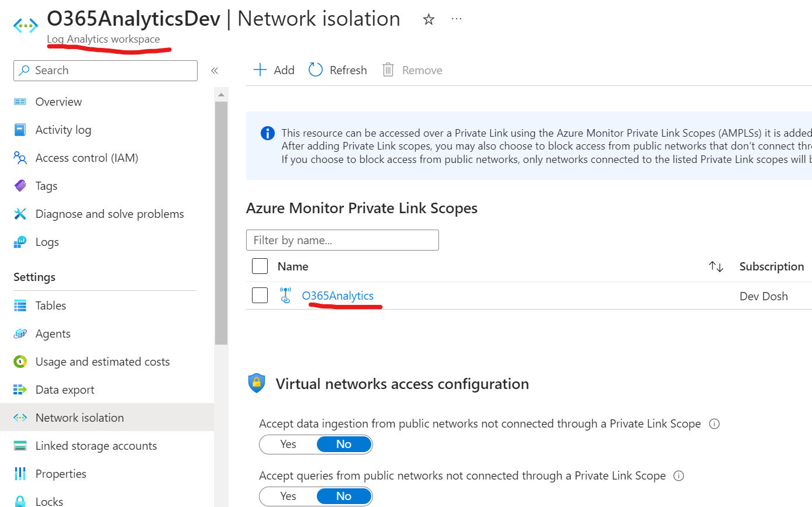Open the Tags page
Viewport: 812px width, 507px height.
[x=46, y=186]
